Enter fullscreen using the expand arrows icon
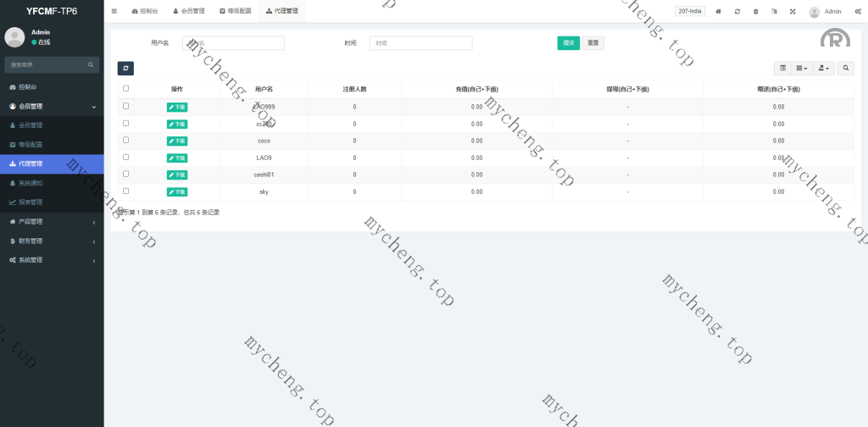The width and height of the screenshot is (868, 427). tap(793, 12)
